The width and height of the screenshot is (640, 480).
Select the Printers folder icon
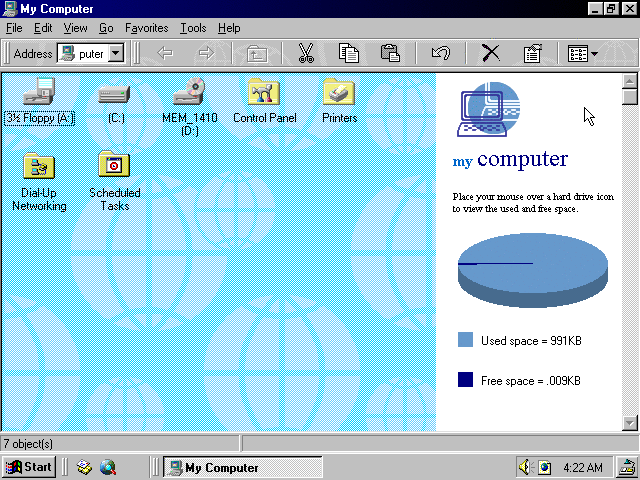pos(339,91)
